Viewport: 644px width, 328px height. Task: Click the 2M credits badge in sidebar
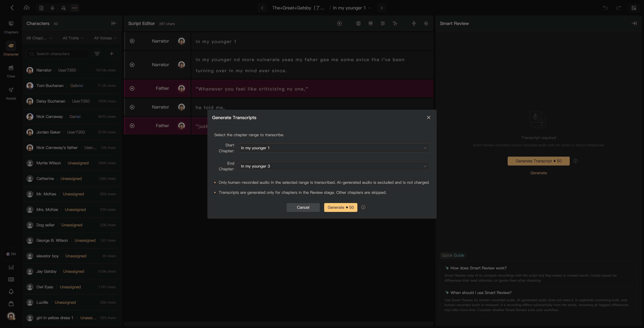11,254
